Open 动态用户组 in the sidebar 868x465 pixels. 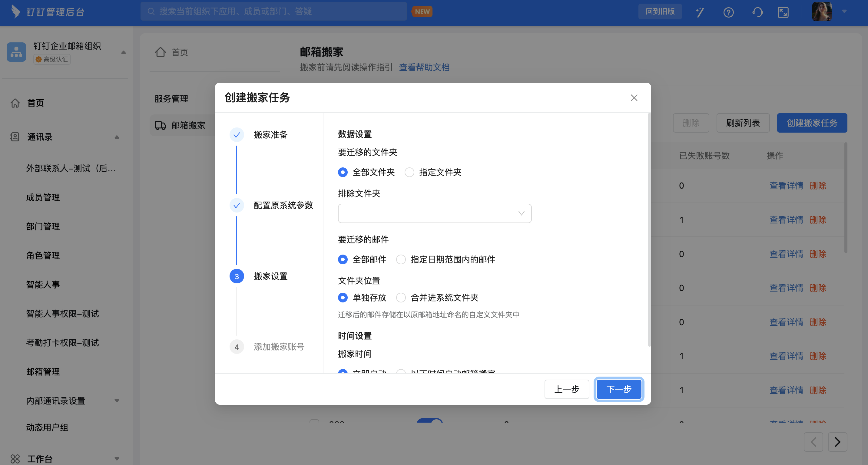(x=47, y=428)
